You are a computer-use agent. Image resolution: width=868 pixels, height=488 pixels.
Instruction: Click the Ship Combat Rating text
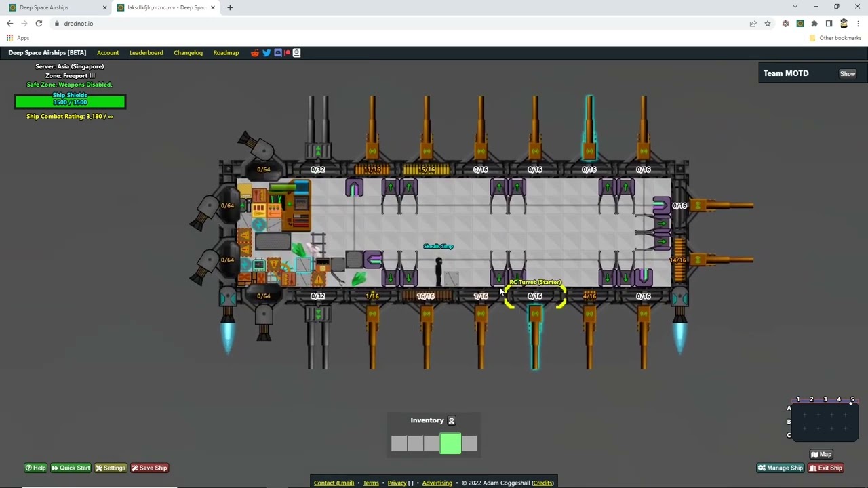(70, 117)
